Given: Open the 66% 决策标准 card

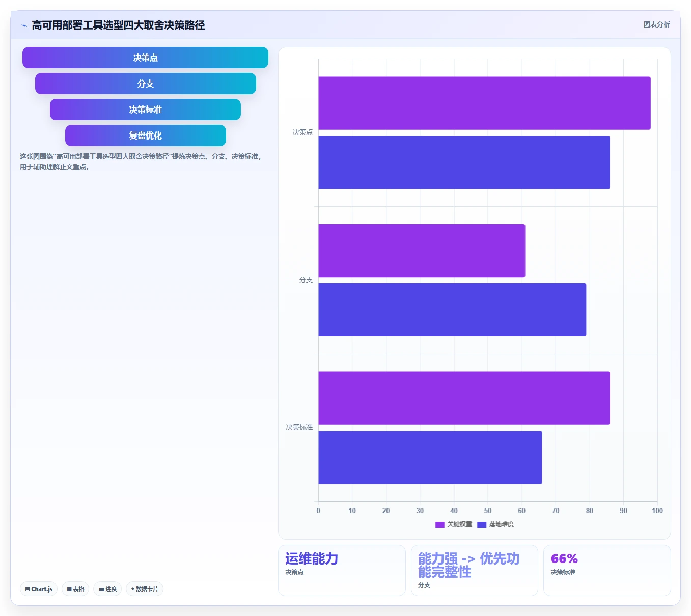Looking at the screenshot, I should coord(607,570).
